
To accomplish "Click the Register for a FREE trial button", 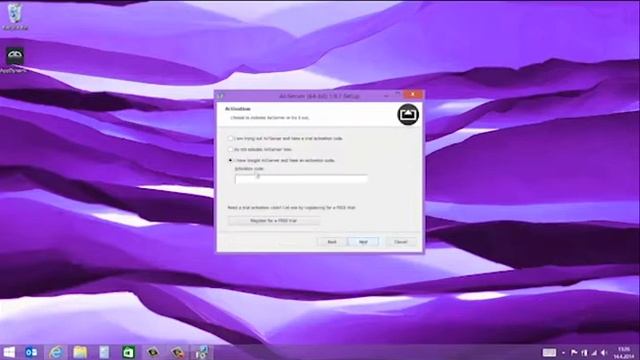I will (273, 221).
